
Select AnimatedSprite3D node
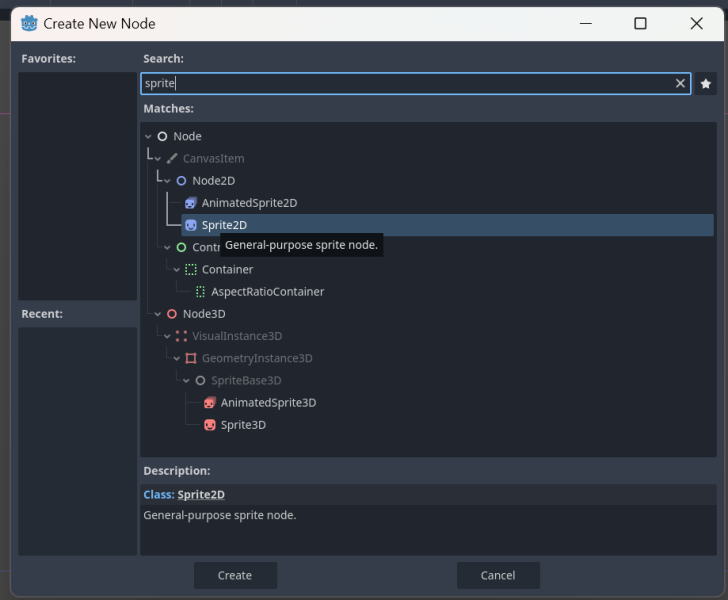268,403
